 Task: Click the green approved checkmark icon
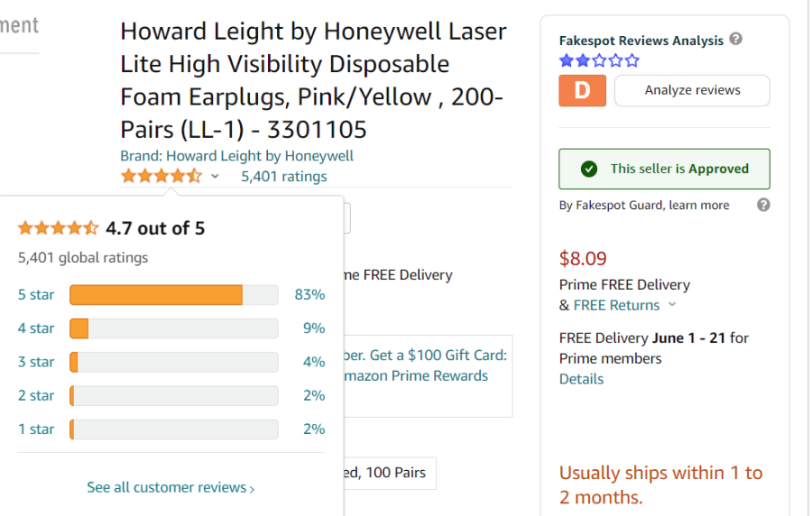click(x=589, y=169)
